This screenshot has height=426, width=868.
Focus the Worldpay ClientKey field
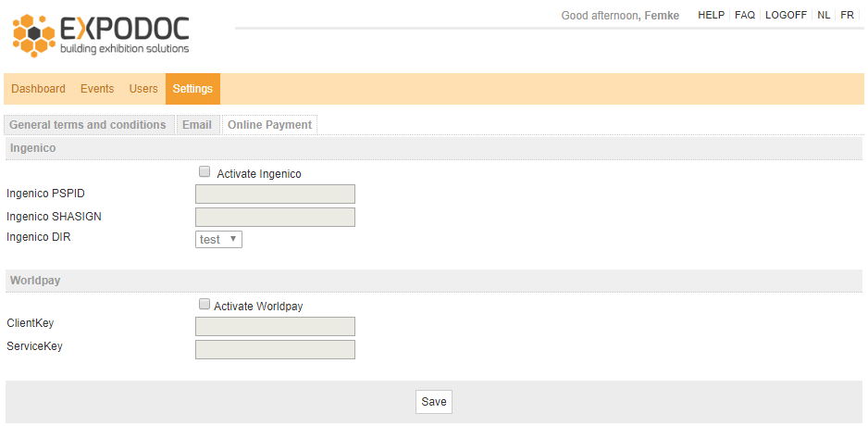point(275,326)
